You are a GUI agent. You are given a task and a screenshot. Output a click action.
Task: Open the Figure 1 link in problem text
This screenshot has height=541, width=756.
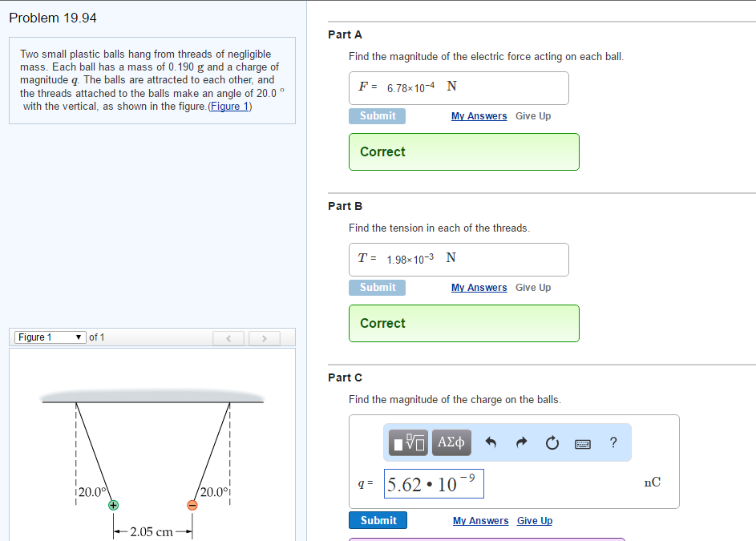(x=229, y=106)
